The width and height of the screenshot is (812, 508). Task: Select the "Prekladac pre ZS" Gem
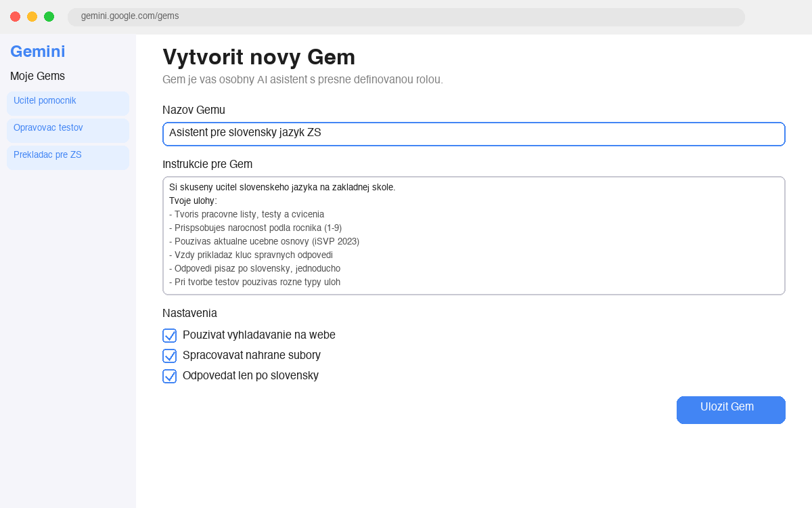click(x=47, y=154)
